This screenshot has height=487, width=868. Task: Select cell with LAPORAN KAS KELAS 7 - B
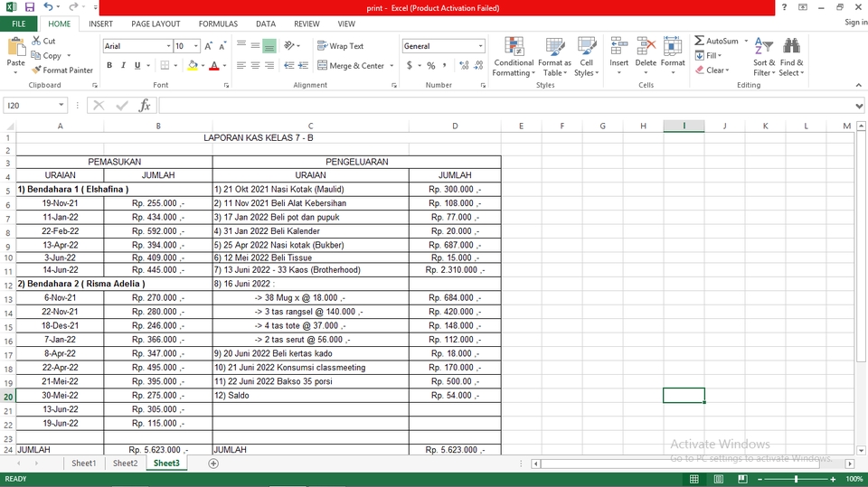259,138
